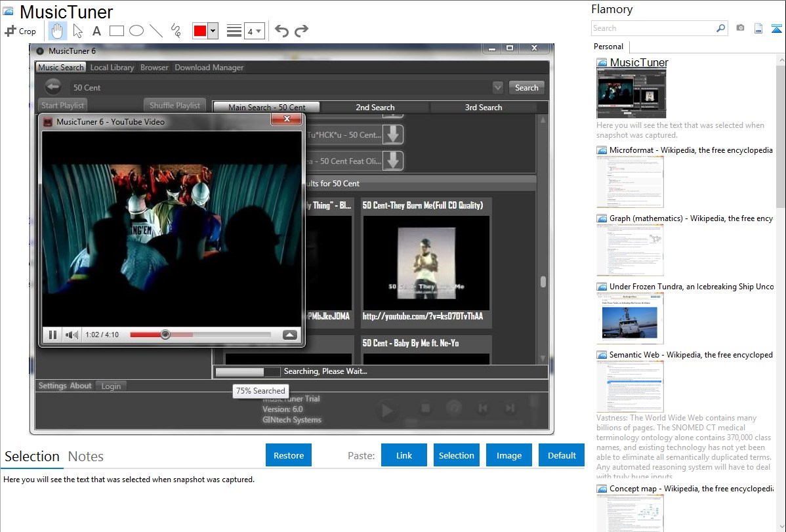This screenshot has width=786, height=532.
Task: Click the Default paste button
Action: (562, 455)
